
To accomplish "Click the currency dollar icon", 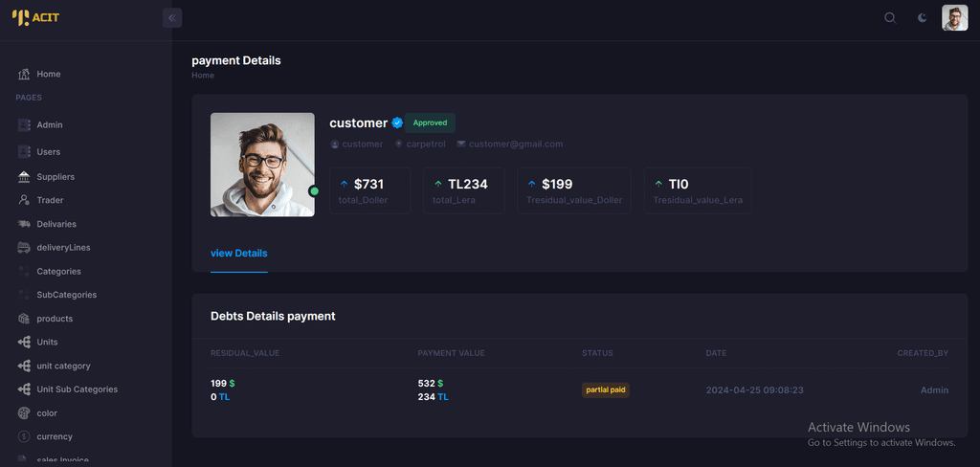I will point(24,436).
